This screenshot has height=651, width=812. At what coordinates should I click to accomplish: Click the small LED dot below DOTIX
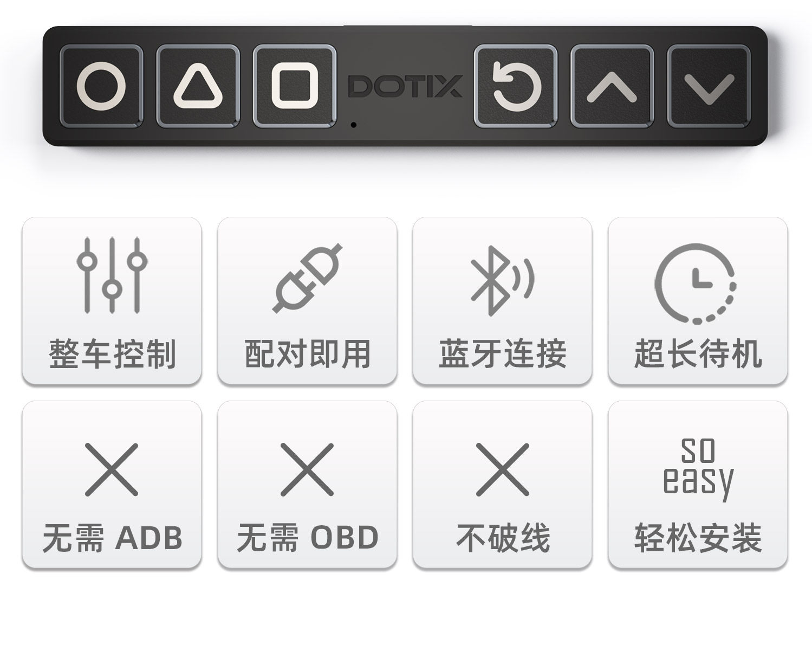coord(353,125)
